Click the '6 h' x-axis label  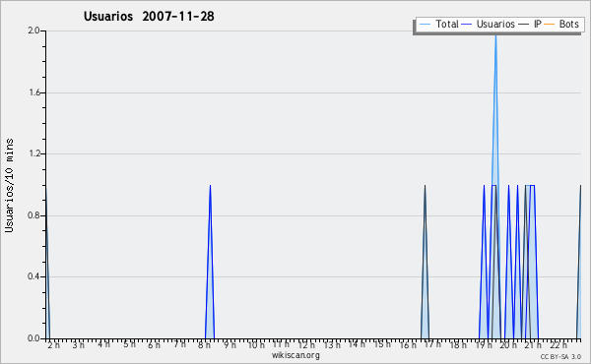coord(154,345)
